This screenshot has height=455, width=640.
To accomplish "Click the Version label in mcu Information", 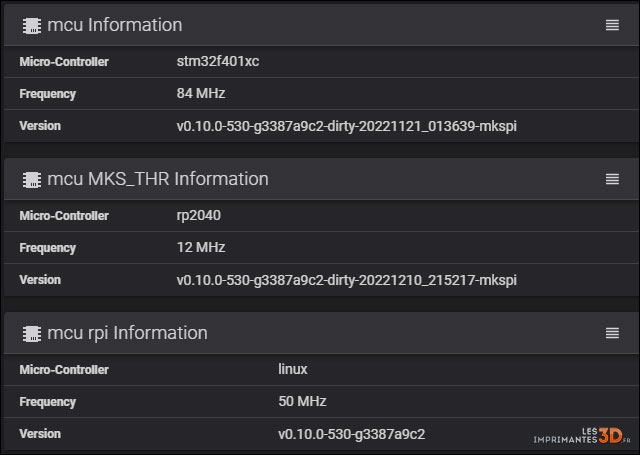I will pyautogui.click(x=40, y=126).
